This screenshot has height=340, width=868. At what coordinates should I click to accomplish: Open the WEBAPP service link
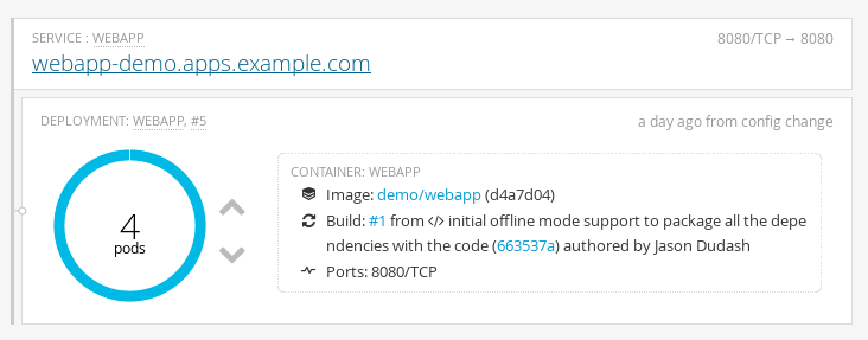click(x=118, y=39)
